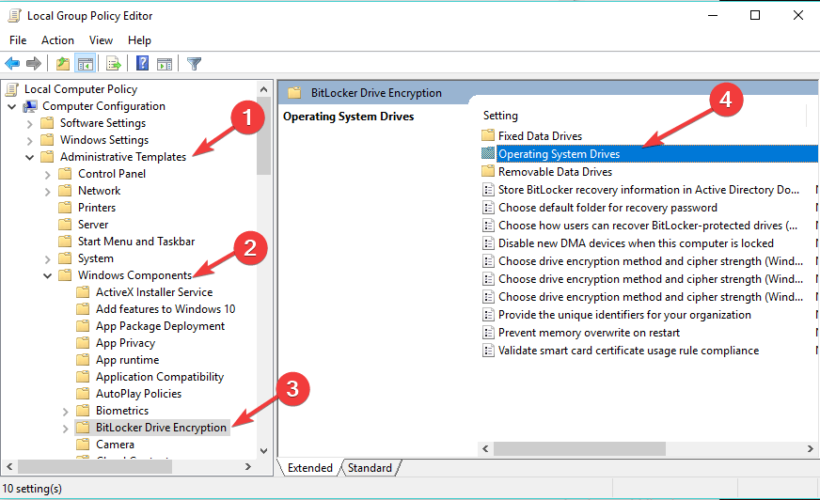The image size is (820, 500).
Task: Click the tree pane scroll up arrow
Action: pyautogui.click(x=264, y=89)
